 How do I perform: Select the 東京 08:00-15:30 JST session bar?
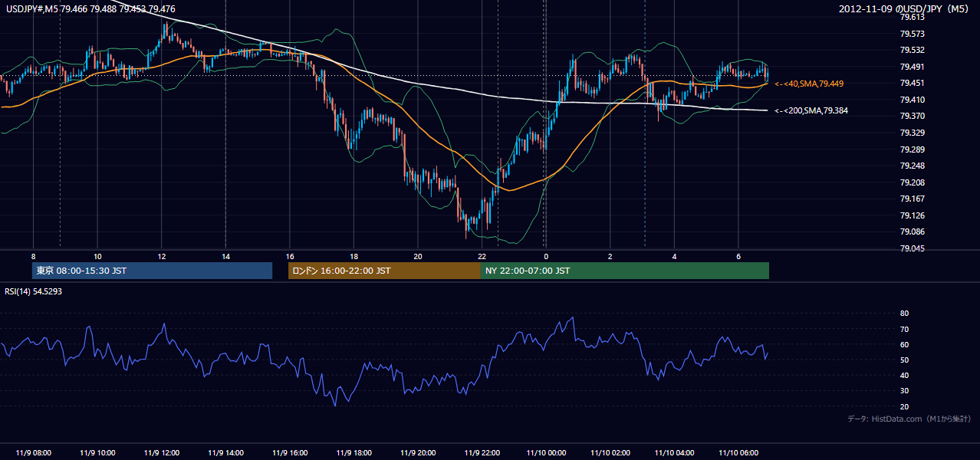pos(153,271)
